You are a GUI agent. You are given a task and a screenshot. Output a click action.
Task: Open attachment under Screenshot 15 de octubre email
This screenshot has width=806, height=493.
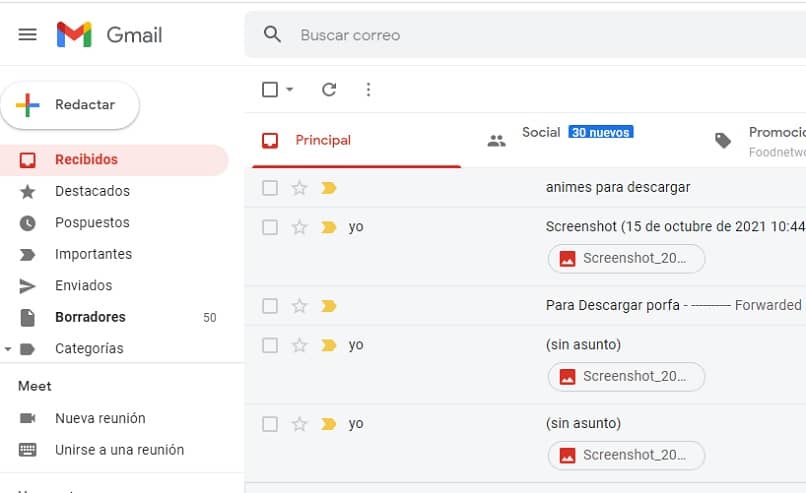click(626, 258)
